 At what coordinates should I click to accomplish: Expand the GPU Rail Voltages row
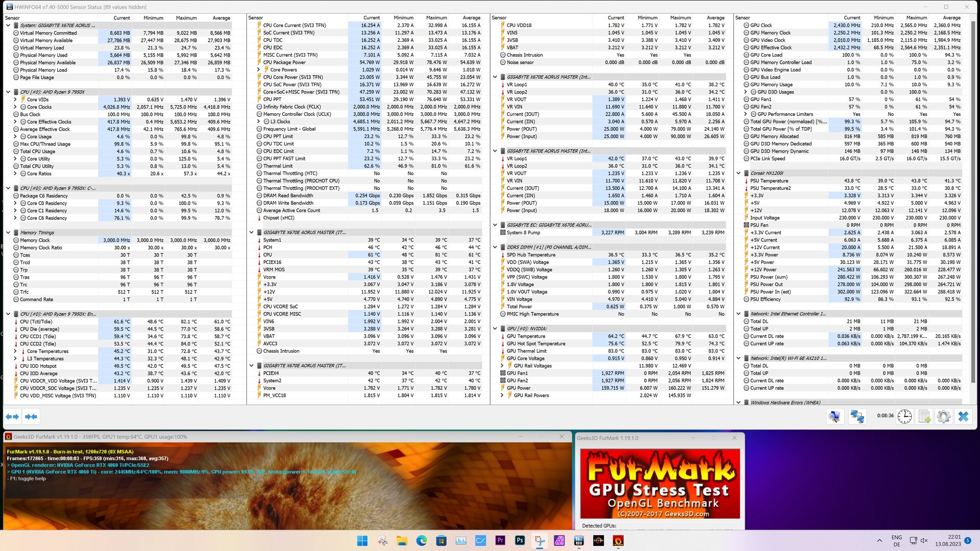502,366
